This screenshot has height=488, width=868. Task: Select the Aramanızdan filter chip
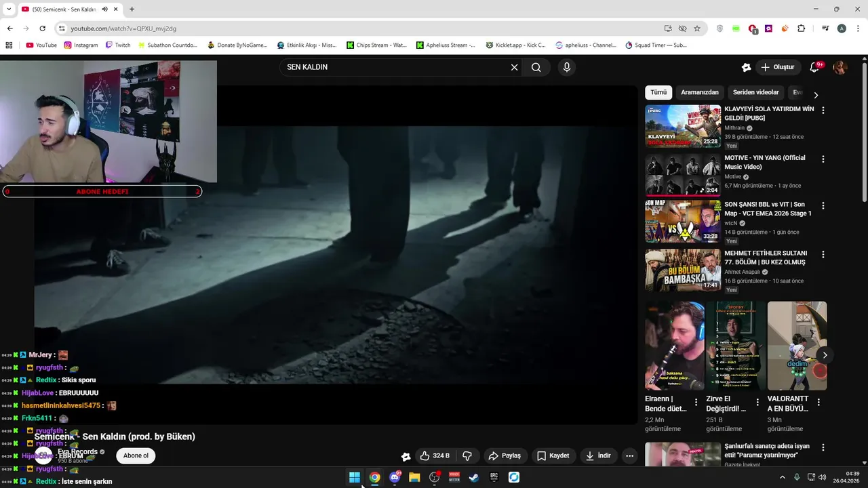(700, 92)
